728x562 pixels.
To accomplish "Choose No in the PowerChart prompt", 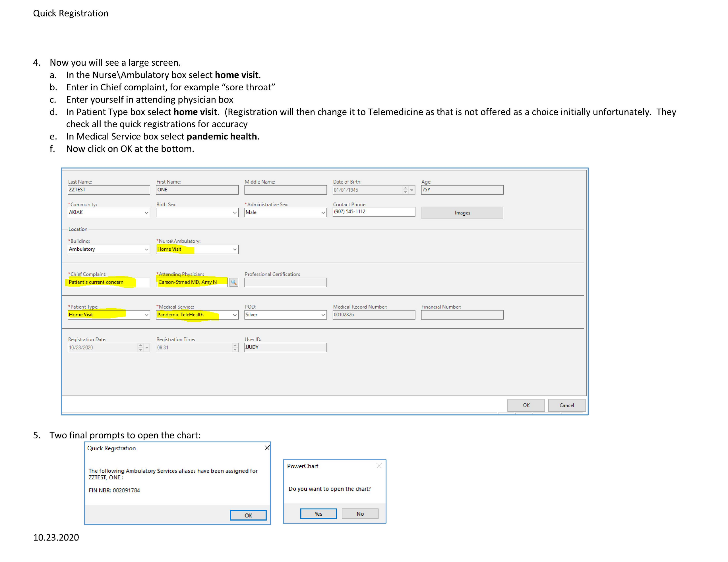I will (360, 514).
